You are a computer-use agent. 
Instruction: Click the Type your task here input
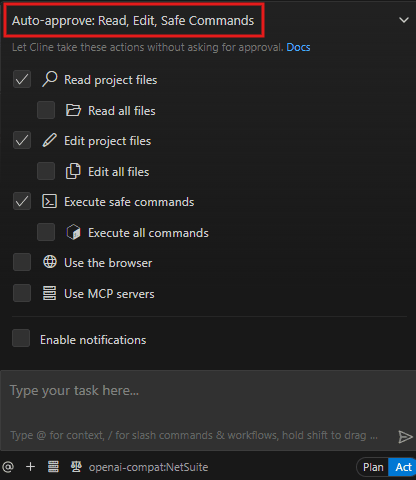[208, 410]
